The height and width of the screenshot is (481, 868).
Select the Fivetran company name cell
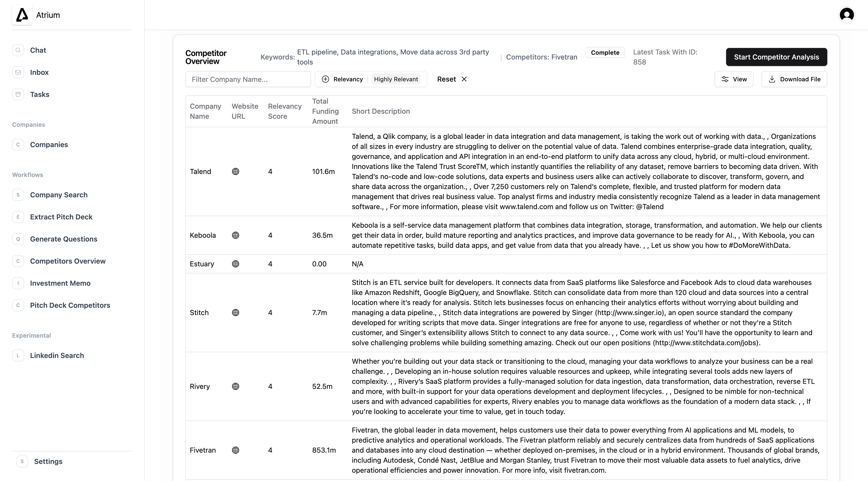(202, 450)
